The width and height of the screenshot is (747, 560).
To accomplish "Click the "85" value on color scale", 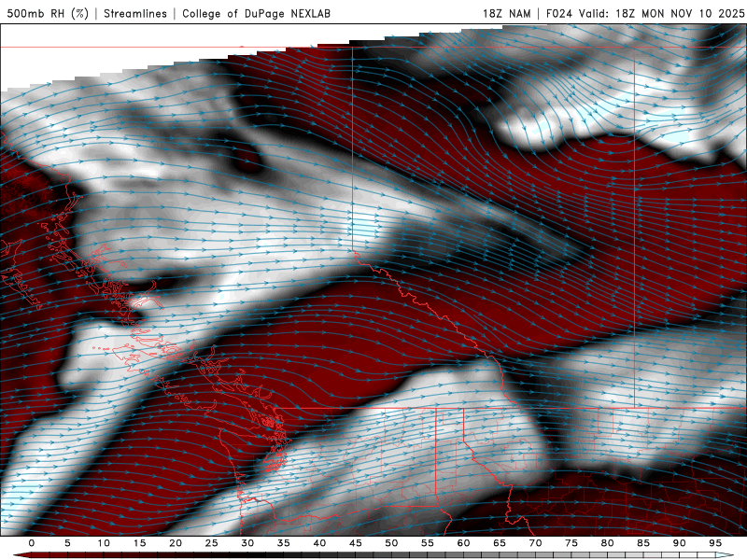I will pos(643,543).
